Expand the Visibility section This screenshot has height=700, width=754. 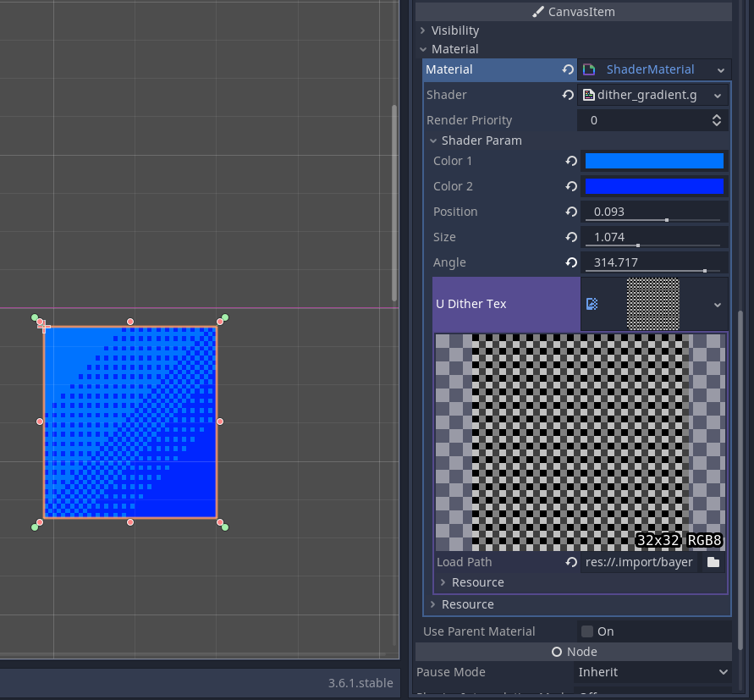coord(423,30)
